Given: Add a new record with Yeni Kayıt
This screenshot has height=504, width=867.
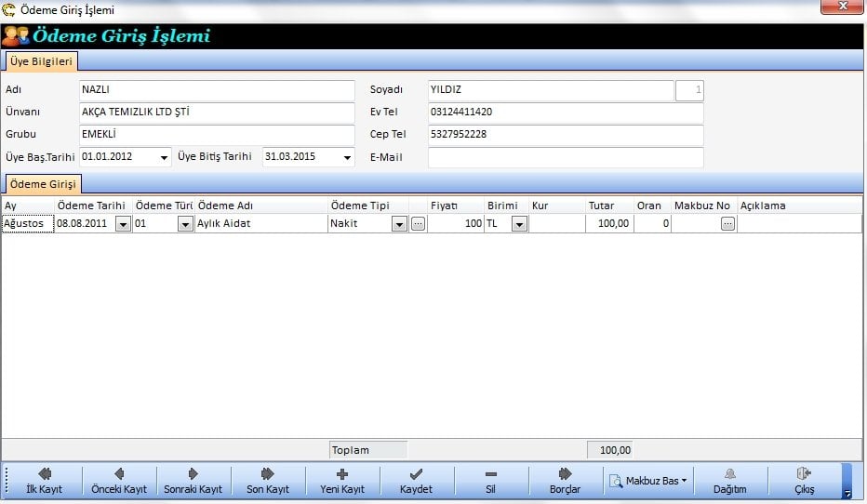Looking at the screenshot, I should click(341, 481).
